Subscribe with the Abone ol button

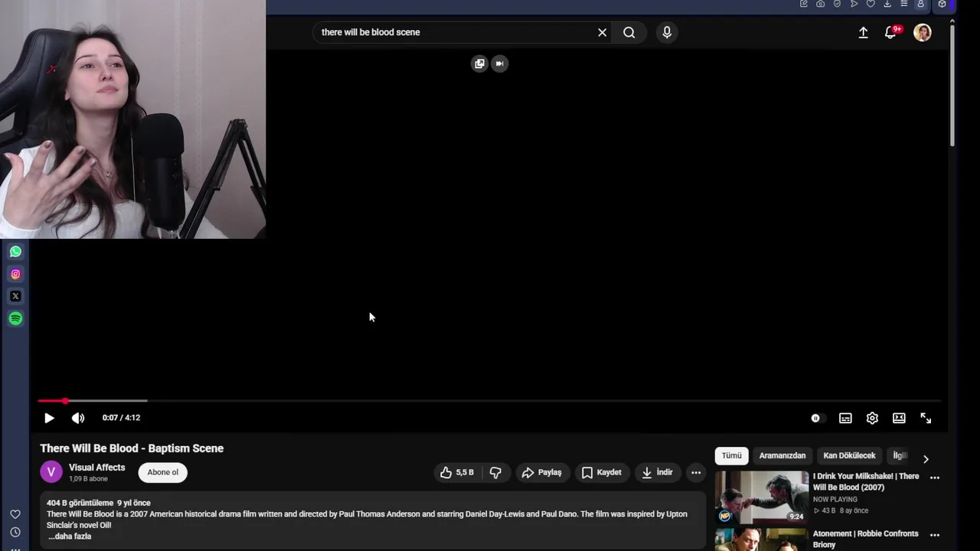(163, 472)
